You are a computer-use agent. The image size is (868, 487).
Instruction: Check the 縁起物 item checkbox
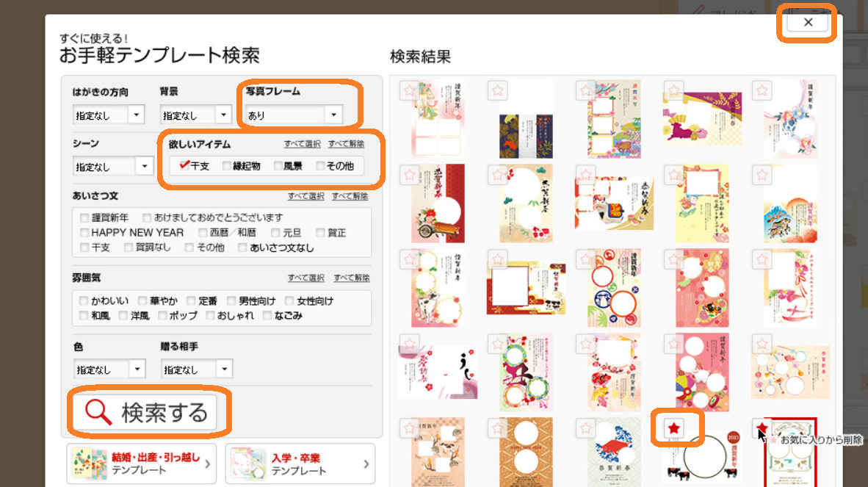226,165
